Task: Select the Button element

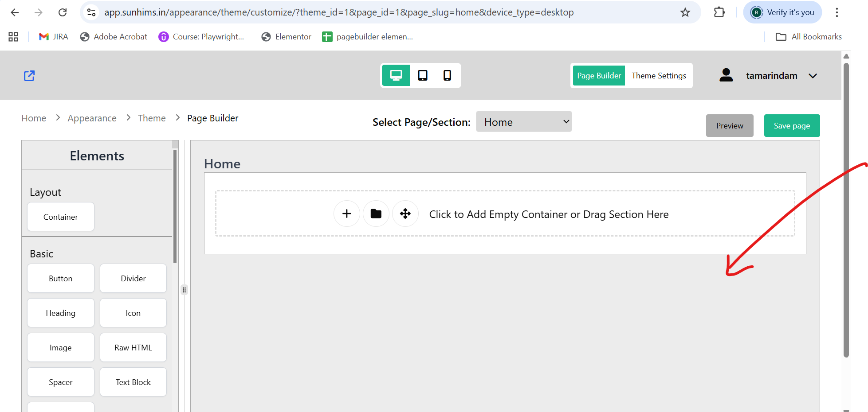Action: pos(61,278)
